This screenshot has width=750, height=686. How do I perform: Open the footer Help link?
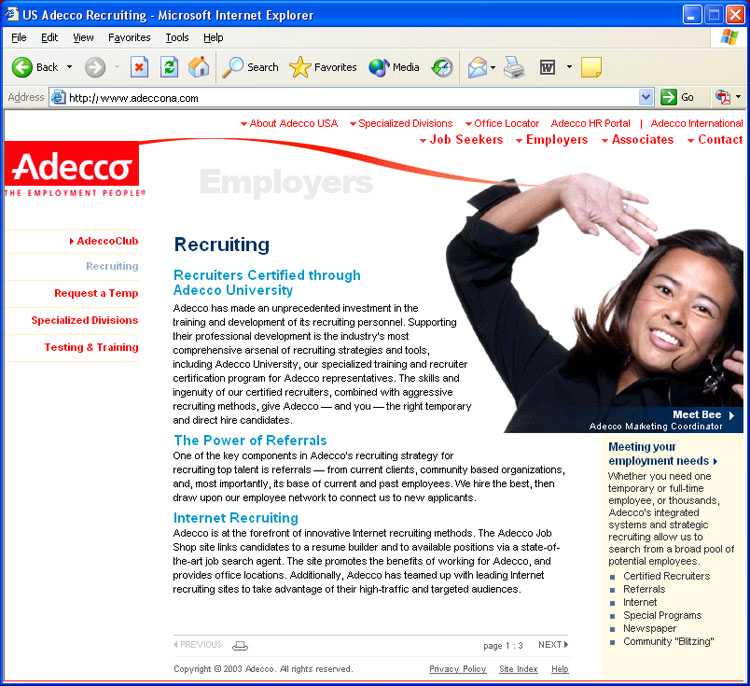[560, 669]
